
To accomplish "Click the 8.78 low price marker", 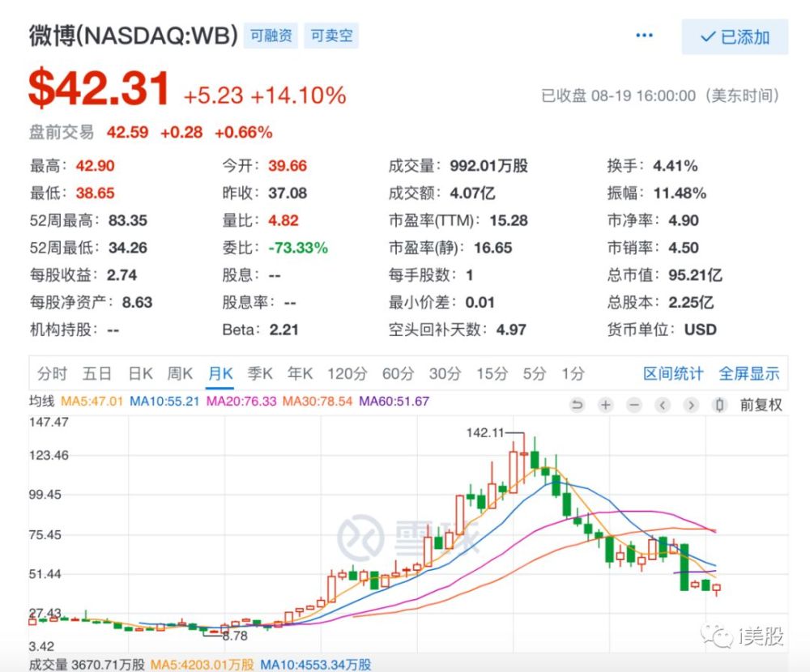I will click(x=235, y=636).
